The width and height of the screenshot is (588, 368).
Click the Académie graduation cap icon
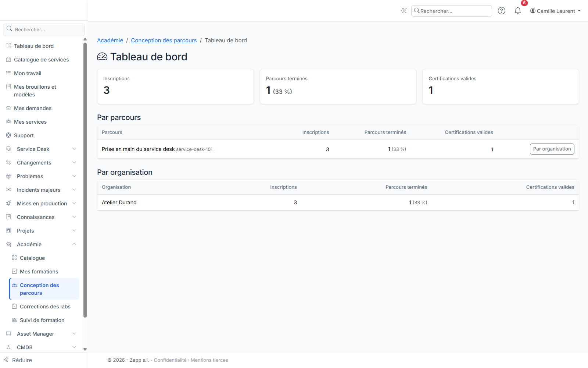tap(8, 244)
